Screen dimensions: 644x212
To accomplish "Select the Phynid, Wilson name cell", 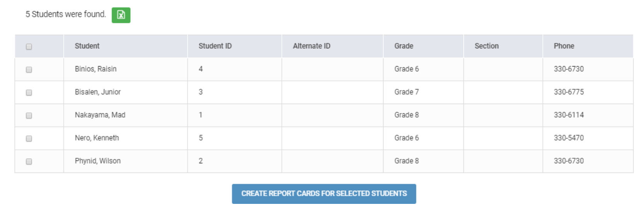I will point(97,161).
